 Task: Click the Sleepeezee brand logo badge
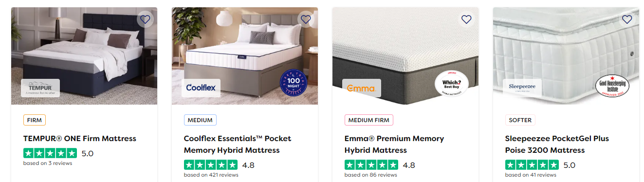click(522, 88)
